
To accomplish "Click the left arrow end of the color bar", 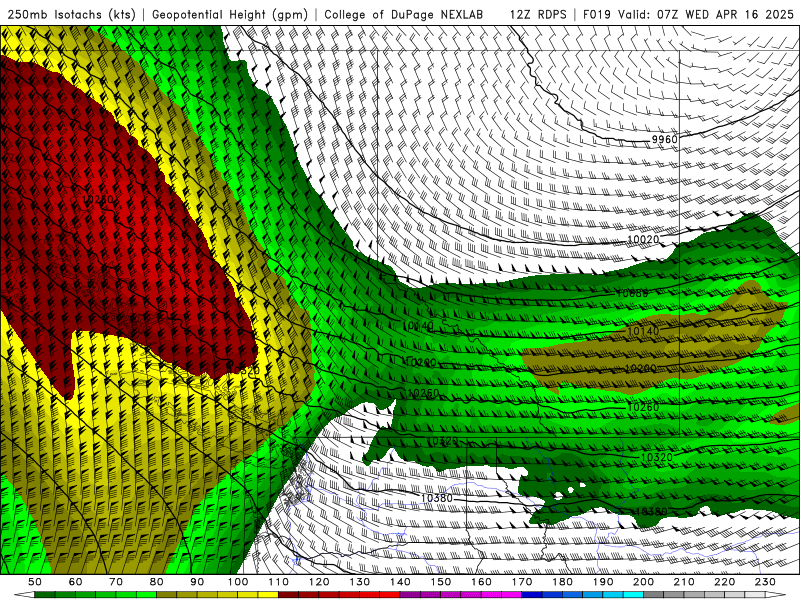I will (x=24, y=595).
